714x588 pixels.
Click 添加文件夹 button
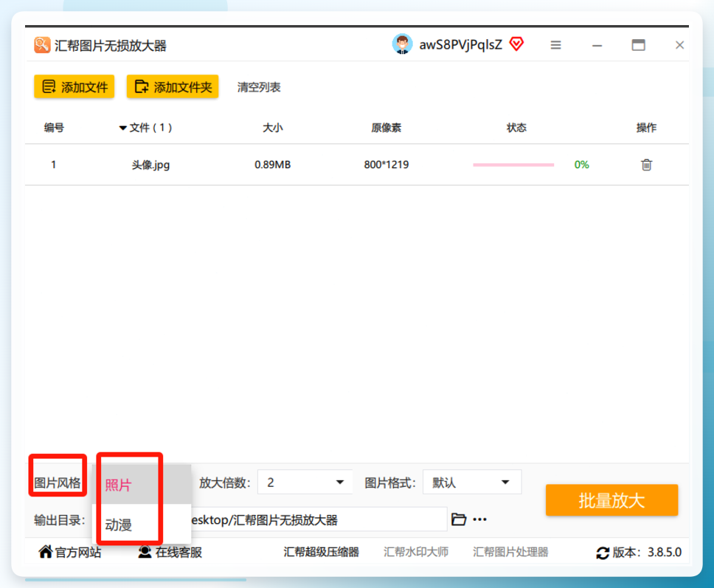click(x=173, y=86)
